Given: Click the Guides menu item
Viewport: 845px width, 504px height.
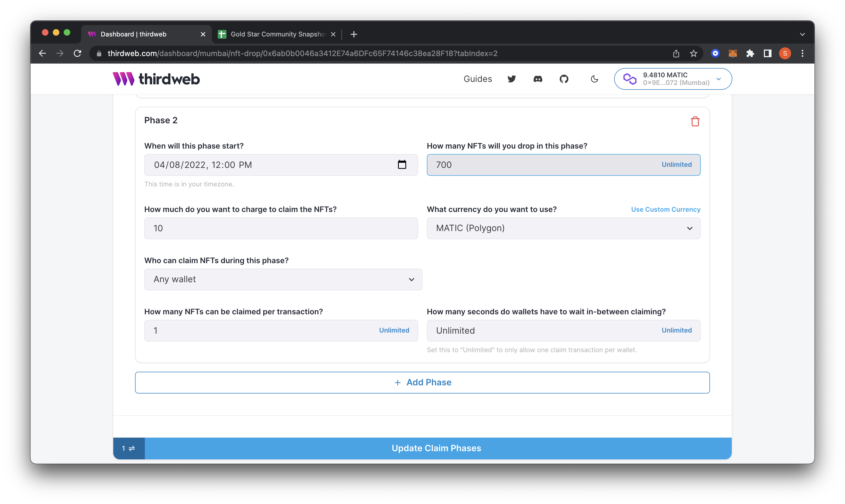Looking at the screenshot, I should point(477,79).
